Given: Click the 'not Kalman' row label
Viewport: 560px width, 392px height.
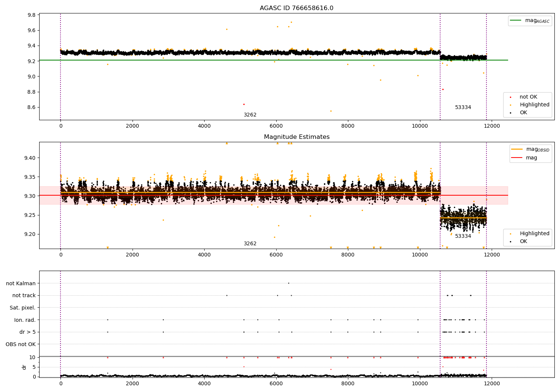Looking at the screenshot, I should pyautogui.click(x=21, y=283).
